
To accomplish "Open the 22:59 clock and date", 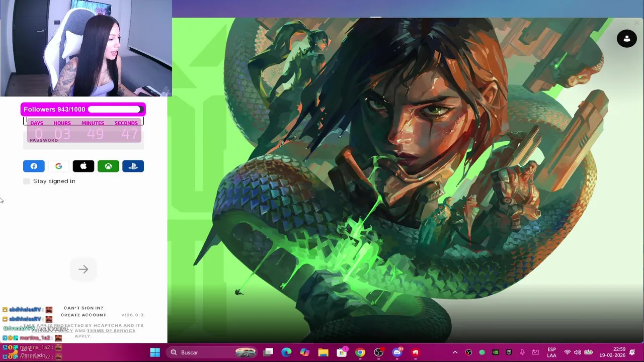I will coord(612,352).
